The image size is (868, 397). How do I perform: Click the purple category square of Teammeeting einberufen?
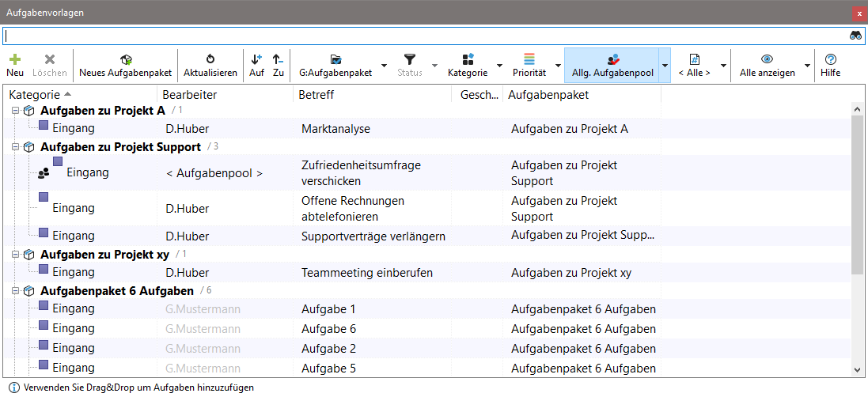click(44, 269)
